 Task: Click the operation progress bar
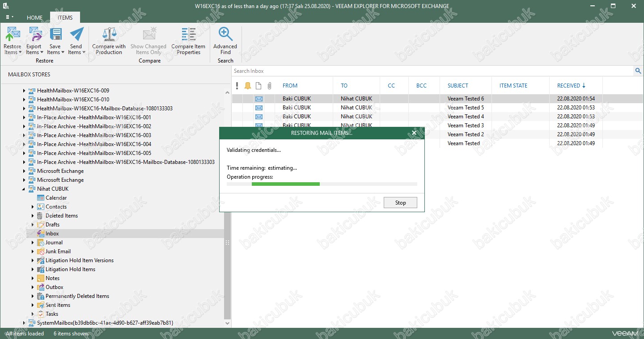coord(322,184)
